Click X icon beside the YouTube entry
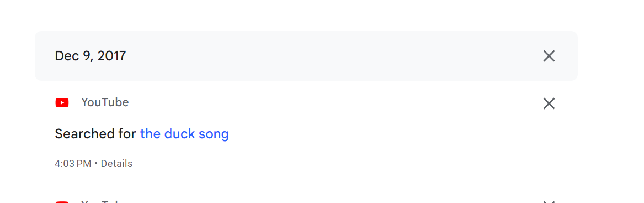The width and height of the screenshot is (644, 203). pyautogui.click(x=549, y=104)
